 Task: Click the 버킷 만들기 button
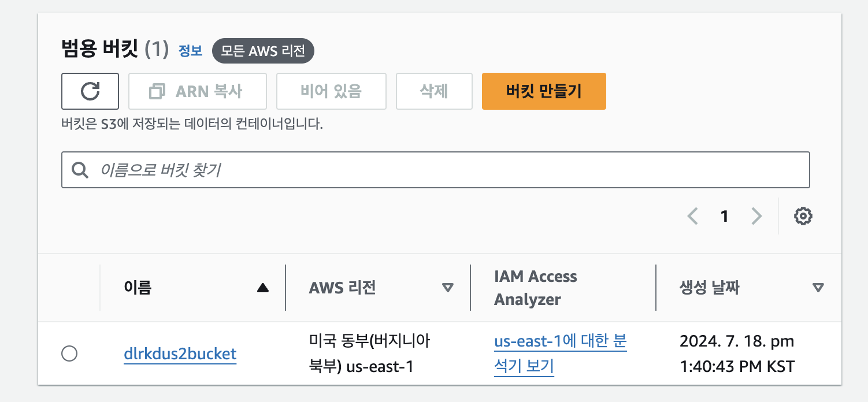tap(543, 91)
